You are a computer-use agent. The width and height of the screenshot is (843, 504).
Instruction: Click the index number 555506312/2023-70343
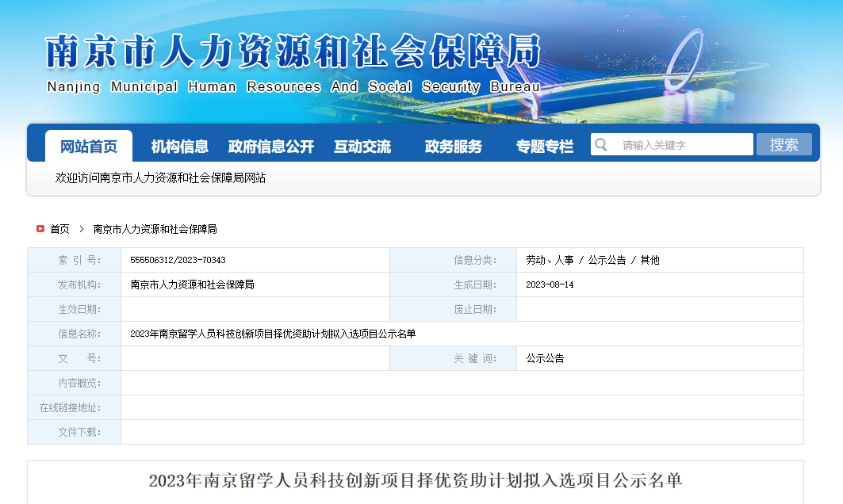click(x=178, y=260)
